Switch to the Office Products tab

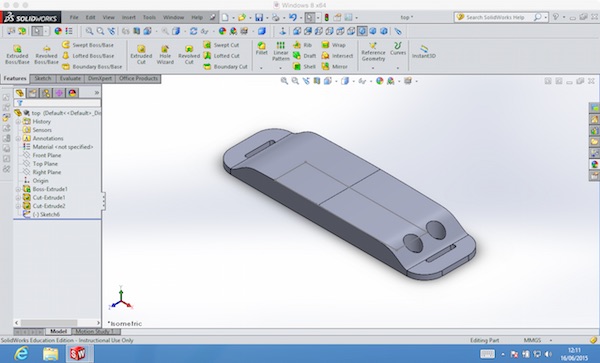138,78
